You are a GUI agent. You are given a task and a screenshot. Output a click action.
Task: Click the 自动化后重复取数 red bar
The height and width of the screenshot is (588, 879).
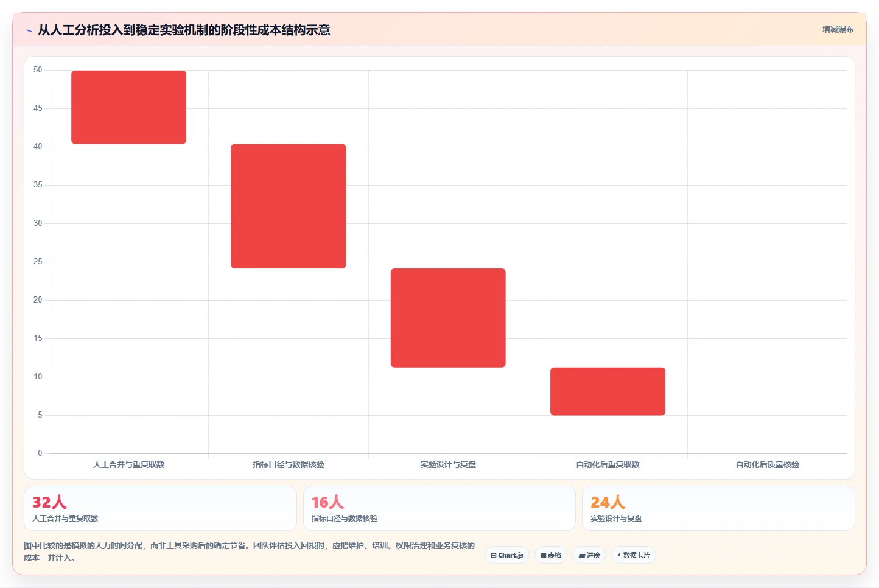[x=608, y=391]
